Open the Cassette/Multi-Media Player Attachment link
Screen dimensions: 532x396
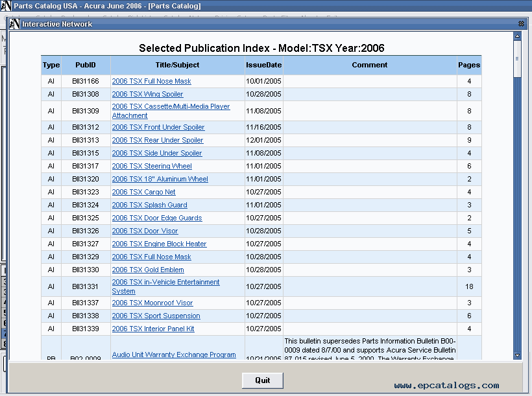pyautogui.click(x=171, y=111)
